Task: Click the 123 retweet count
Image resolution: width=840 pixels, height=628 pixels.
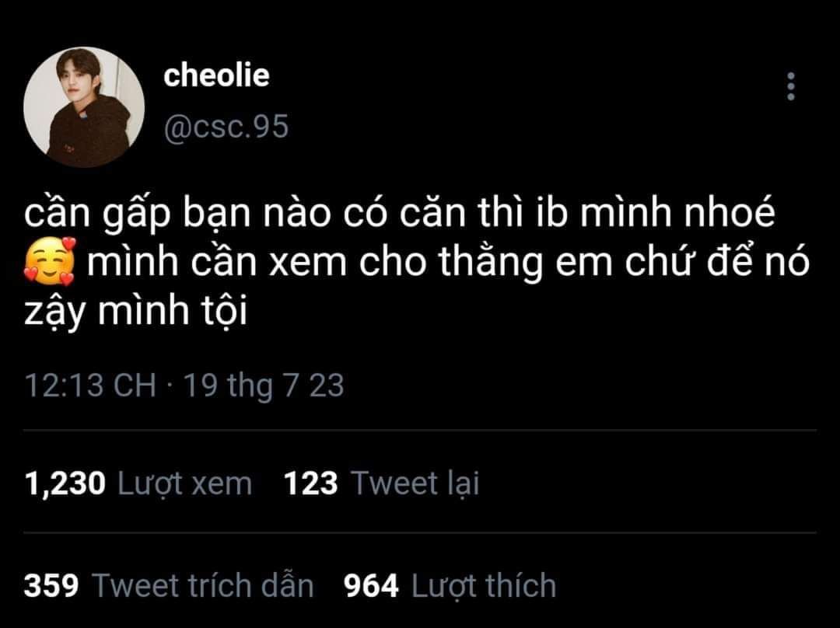Action: [x=310, y=483]
